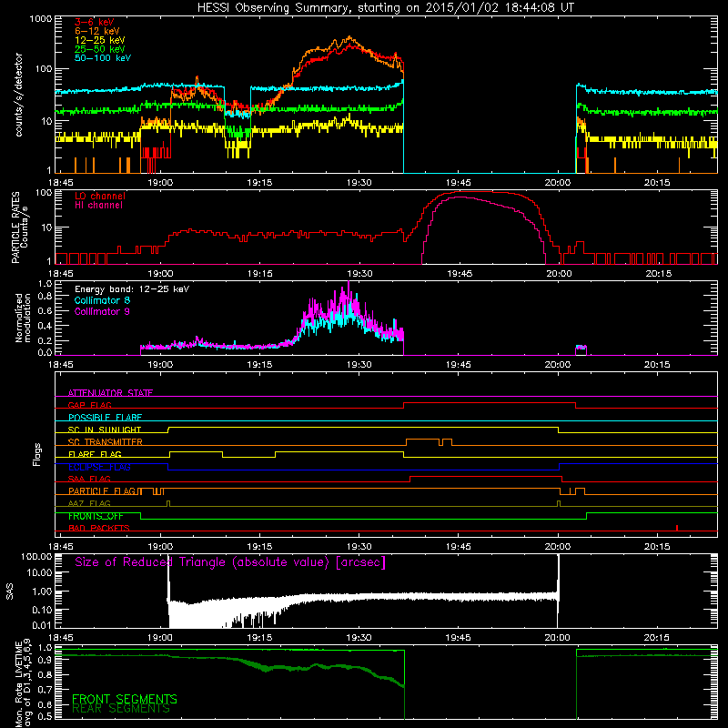
Task: Click the BAD PACKETS flag label
Action: pyautogui.click(x=99, y=528)
